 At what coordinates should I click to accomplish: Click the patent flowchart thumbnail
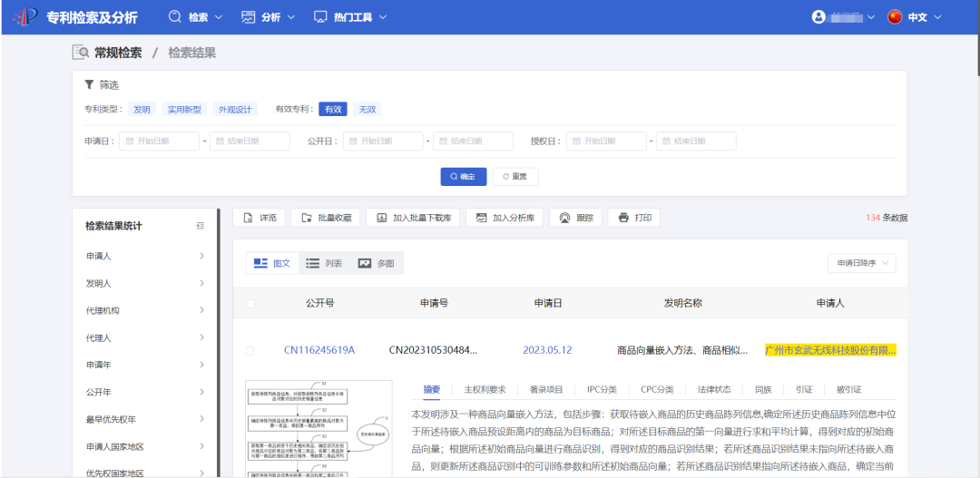318,429
